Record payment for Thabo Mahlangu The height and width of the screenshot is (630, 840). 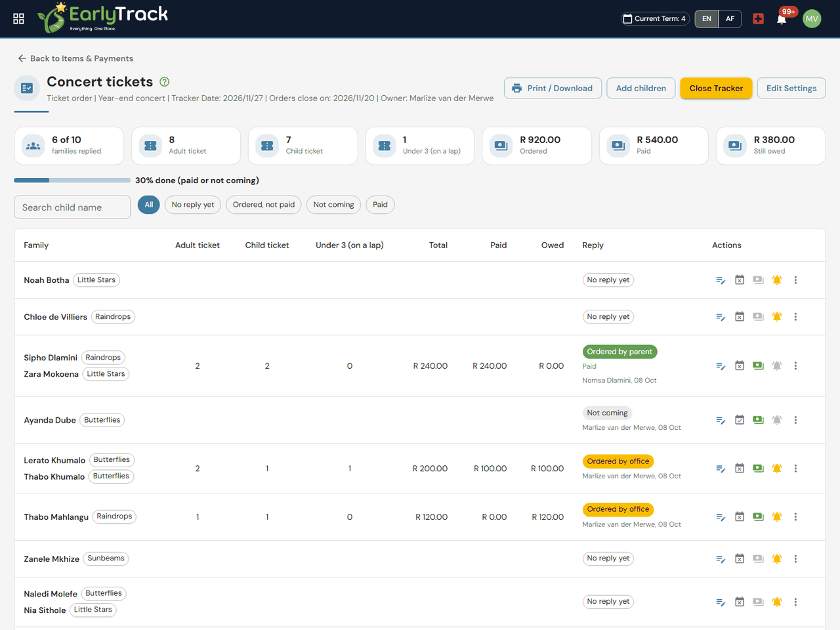coord(758,516)
